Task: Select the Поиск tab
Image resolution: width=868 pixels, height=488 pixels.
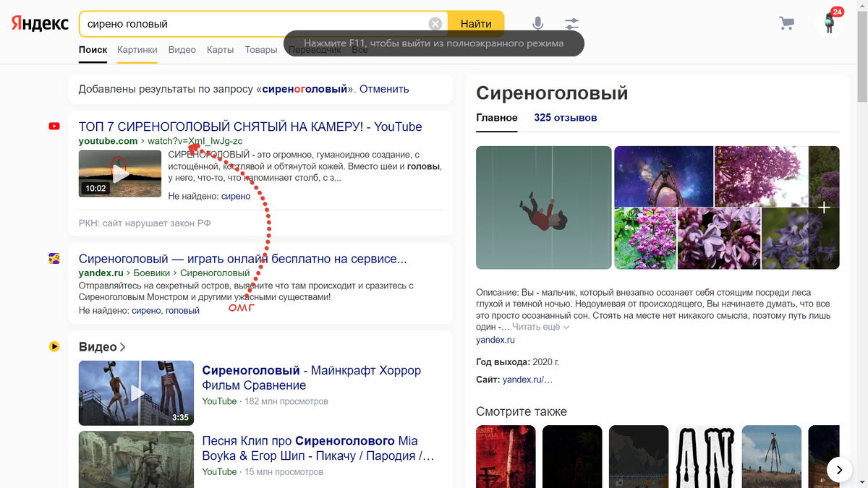Action: tap(93, 50)
